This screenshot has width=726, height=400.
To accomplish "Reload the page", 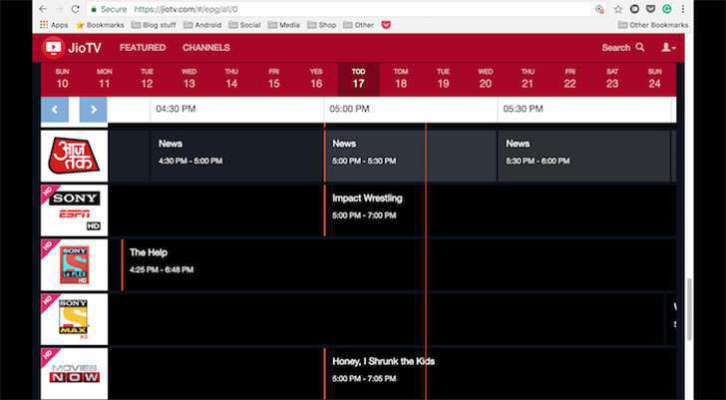I will tap(75, 9).
